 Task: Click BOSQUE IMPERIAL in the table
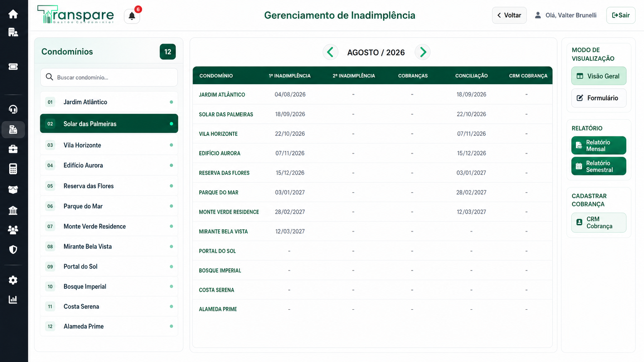(x=220, y=270)
